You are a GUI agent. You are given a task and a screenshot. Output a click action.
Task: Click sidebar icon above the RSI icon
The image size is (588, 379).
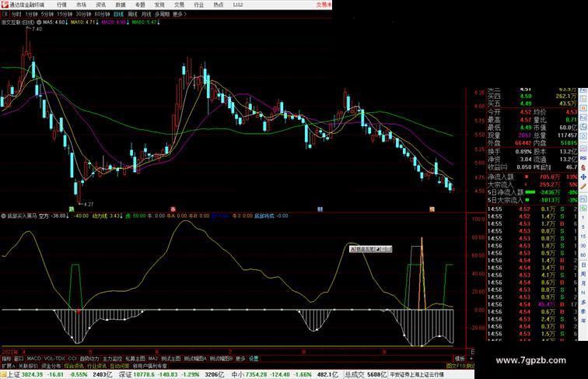pos(583,149)
